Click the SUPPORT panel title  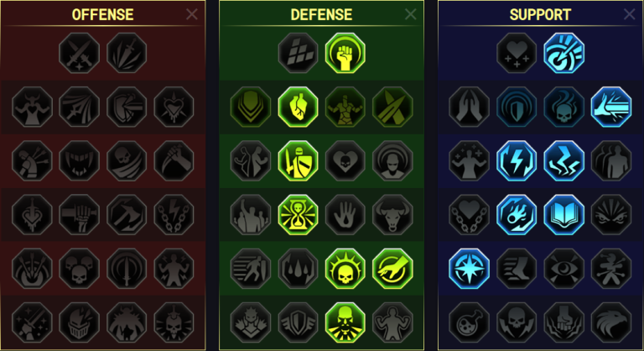[540, 15]
